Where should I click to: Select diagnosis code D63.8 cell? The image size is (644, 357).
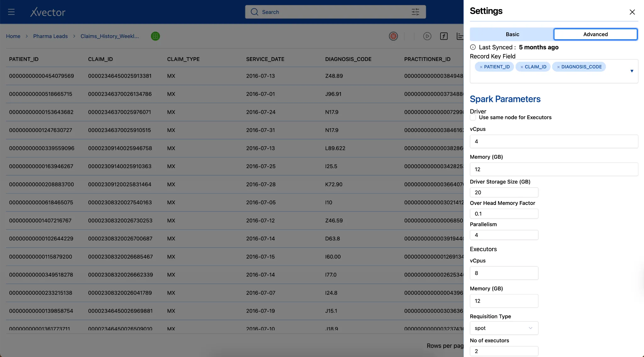[332, 239]
